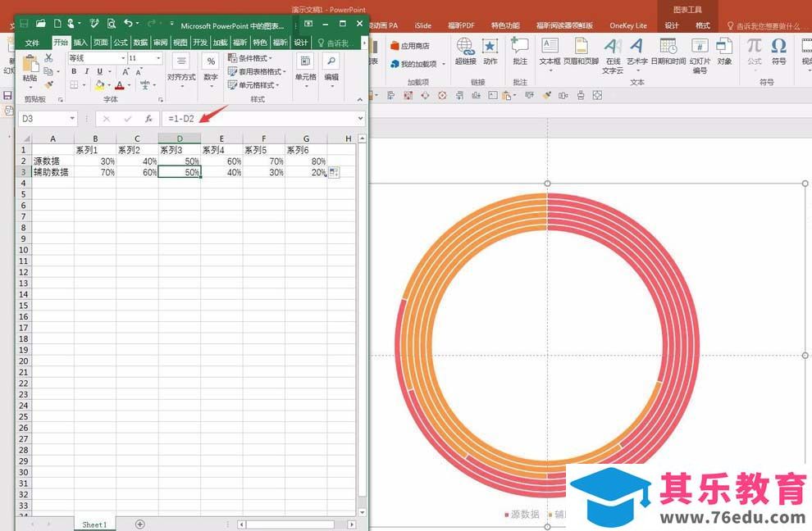Screen dimensions: 812x531
Task: Open print preview in Excel toolbar
Action: (112, 23)
